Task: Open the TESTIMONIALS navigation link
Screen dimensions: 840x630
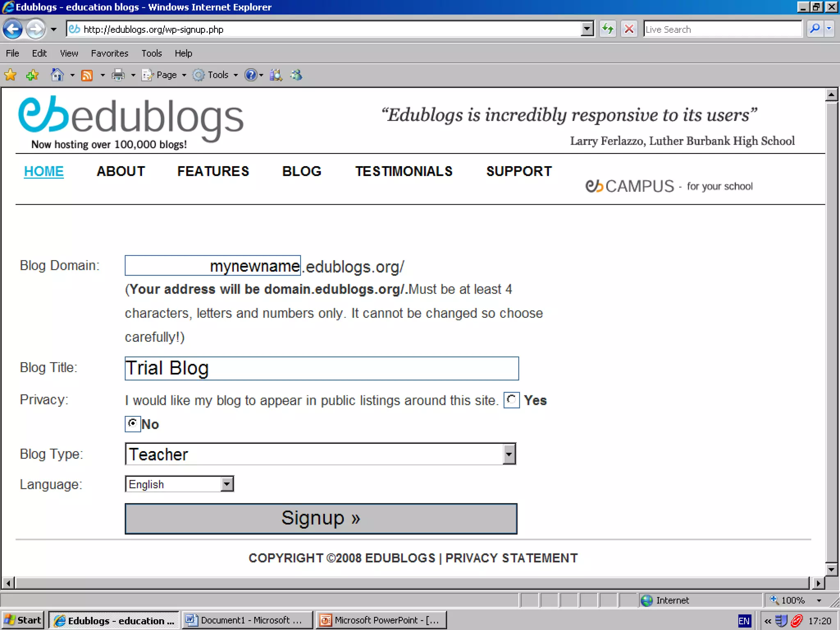Action: point(404,171)
